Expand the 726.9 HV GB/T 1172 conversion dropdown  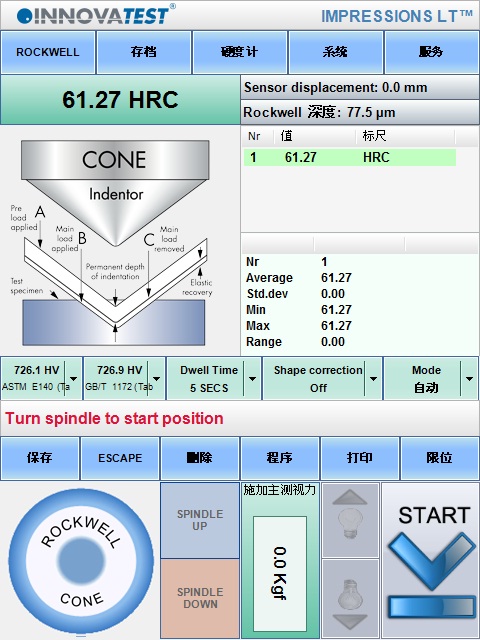(156, 379)
